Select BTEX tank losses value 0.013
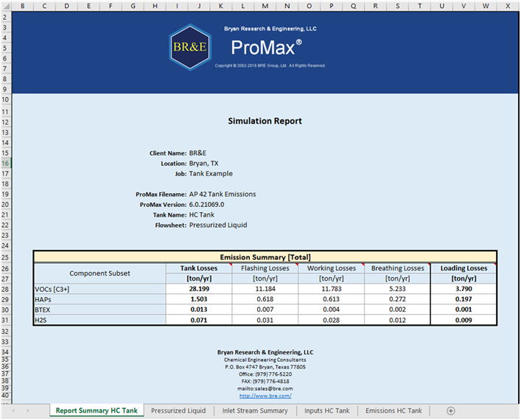This screenshot has height=420, width=521. 199,309
